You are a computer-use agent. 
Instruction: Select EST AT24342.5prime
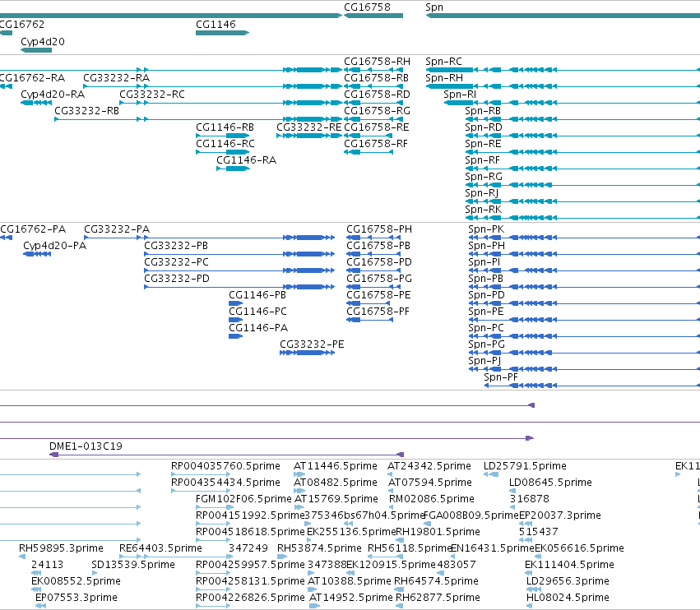coord(429,465)
